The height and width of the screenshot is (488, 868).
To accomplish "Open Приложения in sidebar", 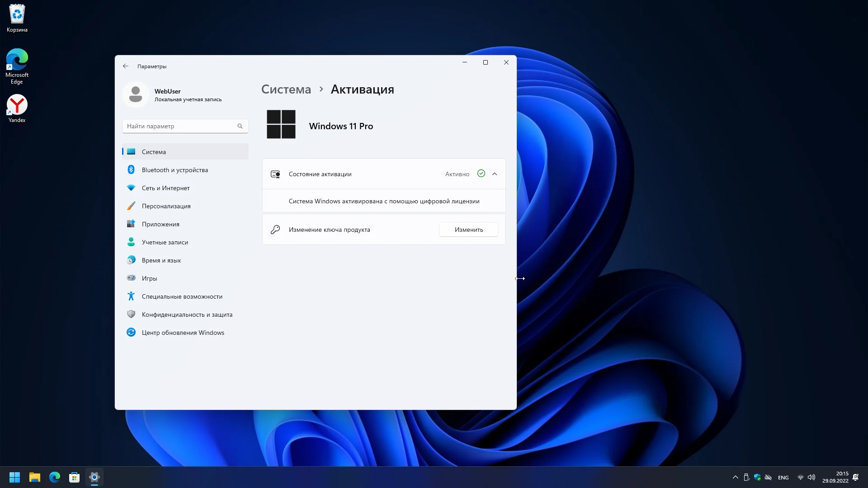I will [x=160, y=224].
